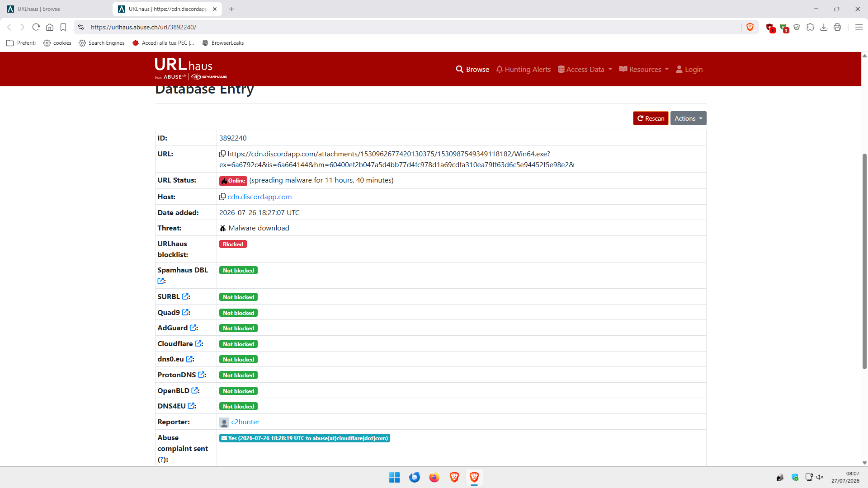Image resolution: width=868 pixels, height=488 pixels.
Task: Launch Firefox from the taskbar
Action: pyautogui.click(x=434, y=477)
